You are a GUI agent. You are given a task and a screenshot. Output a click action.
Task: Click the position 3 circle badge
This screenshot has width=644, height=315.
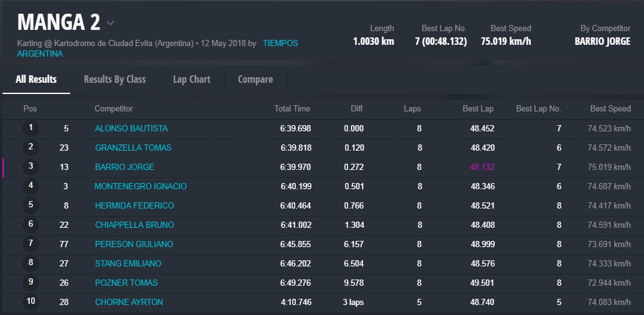coord(30,167)
